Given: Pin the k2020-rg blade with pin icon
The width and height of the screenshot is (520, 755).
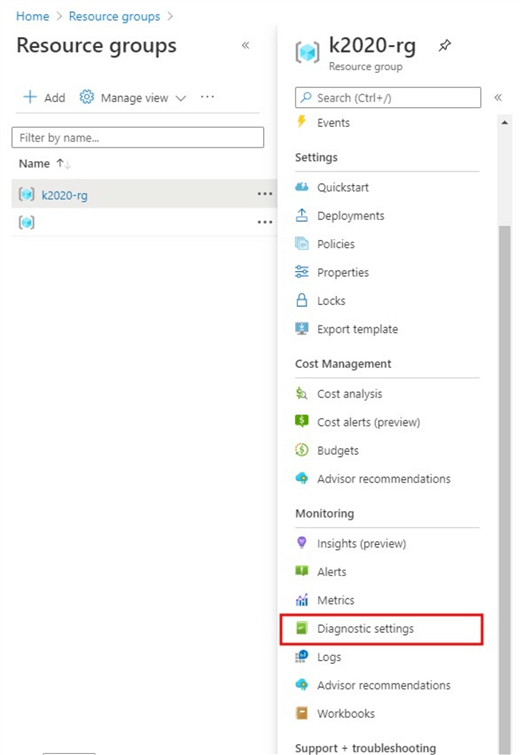Looking at the screenshot, I should coord(444,46).
